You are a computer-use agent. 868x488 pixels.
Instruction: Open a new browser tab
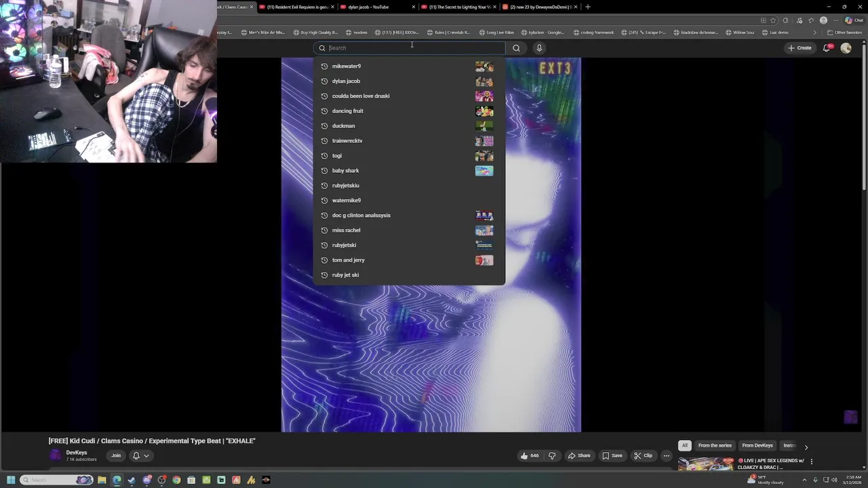[x=587, y=7]
